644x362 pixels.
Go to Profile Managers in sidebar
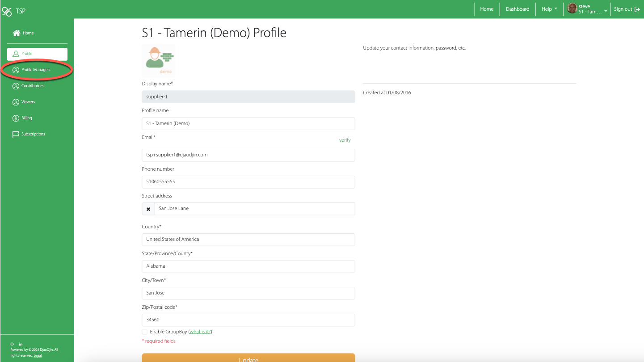coord(36,70)
